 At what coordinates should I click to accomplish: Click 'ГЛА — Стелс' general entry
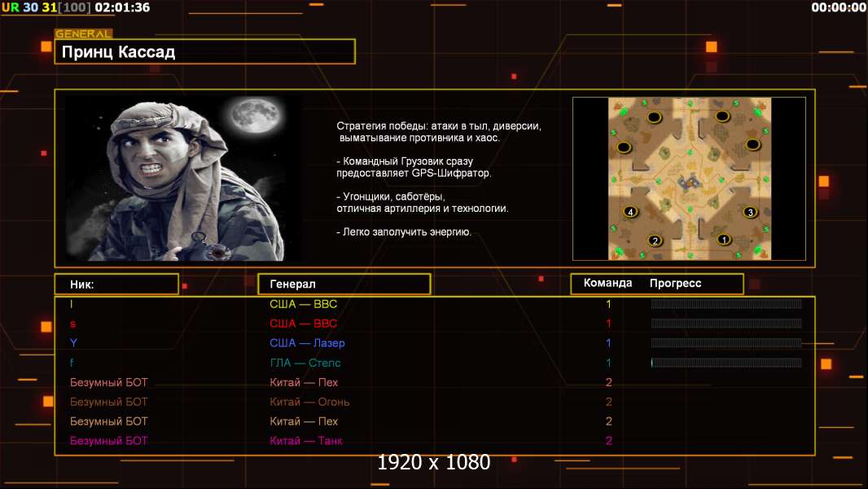click(305, 363)
